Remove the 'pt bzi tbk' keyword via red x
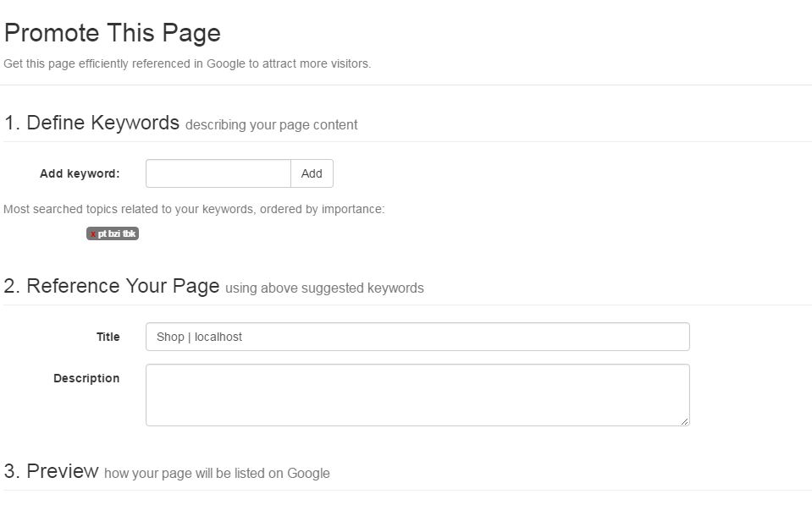This screenshot has height=505, width=812. tap(92, 234)
